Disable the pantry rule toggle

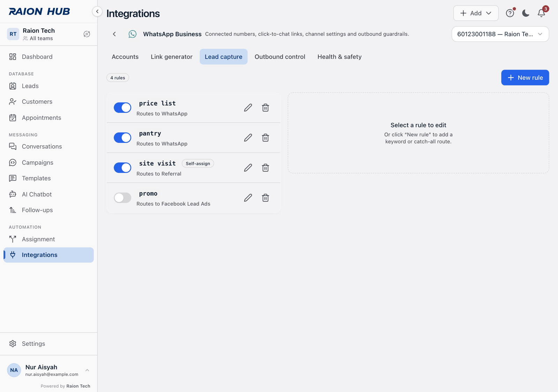click(x=122, y=138)
